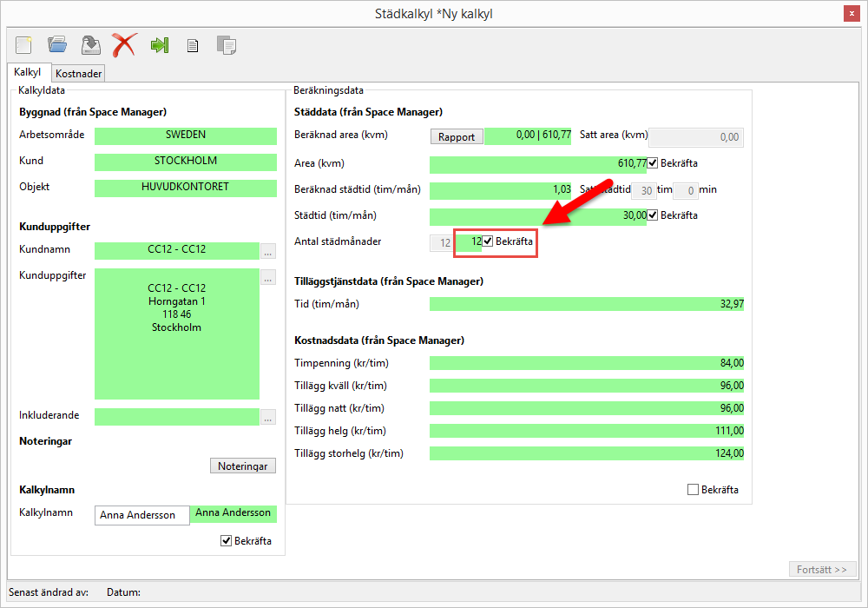Open Inkluderande browse button (...)

(x=268, y=417)
